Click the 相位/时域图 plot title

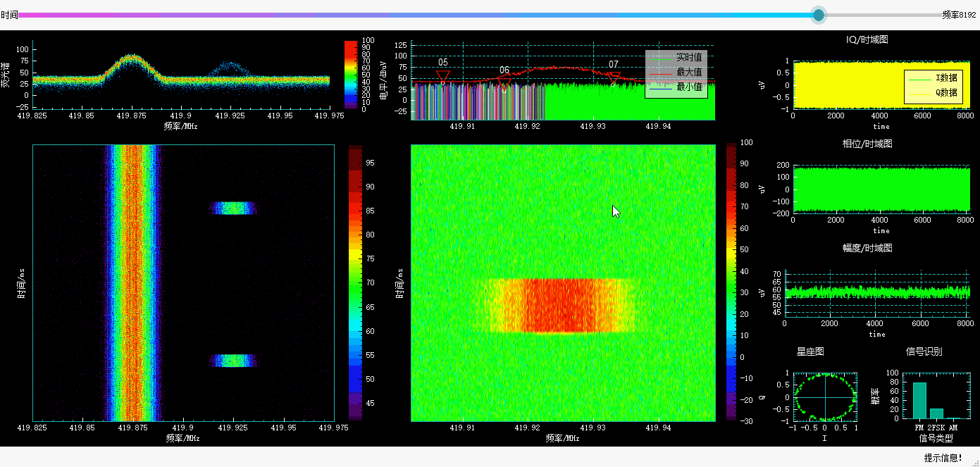point(867,144)
